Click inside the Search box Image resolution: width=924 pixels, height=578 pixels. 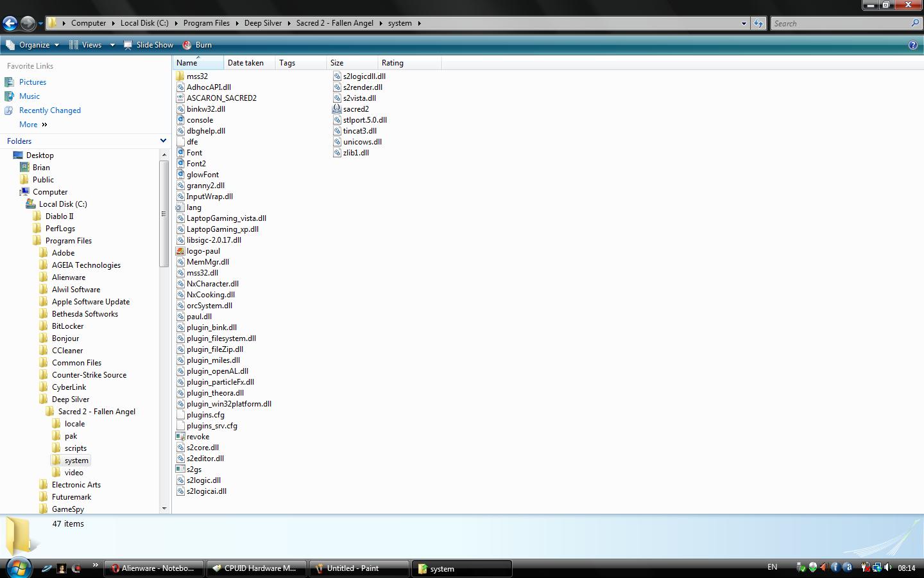click(x=840, y=23)
